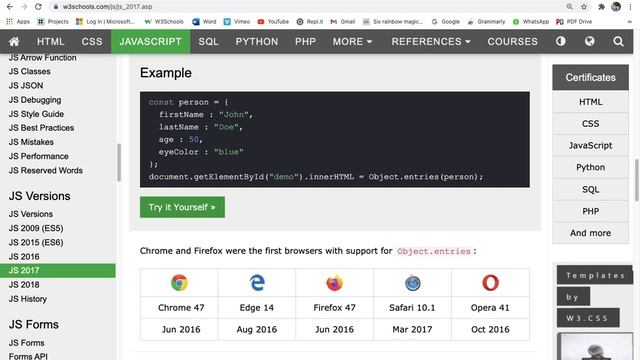Screen dimensions: 640x360
Task: Open the HTML tab in top navbar
Action: tap(51, 41)
